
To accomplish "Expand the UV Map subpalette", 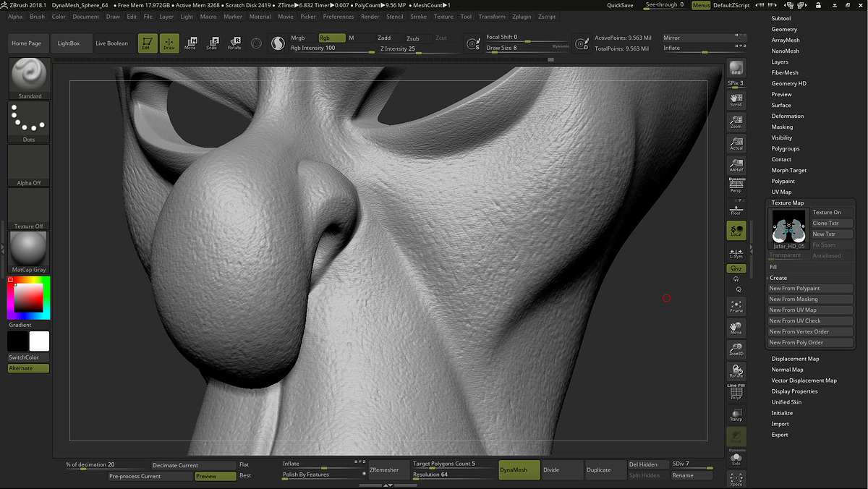I will (x=781, y=192).
